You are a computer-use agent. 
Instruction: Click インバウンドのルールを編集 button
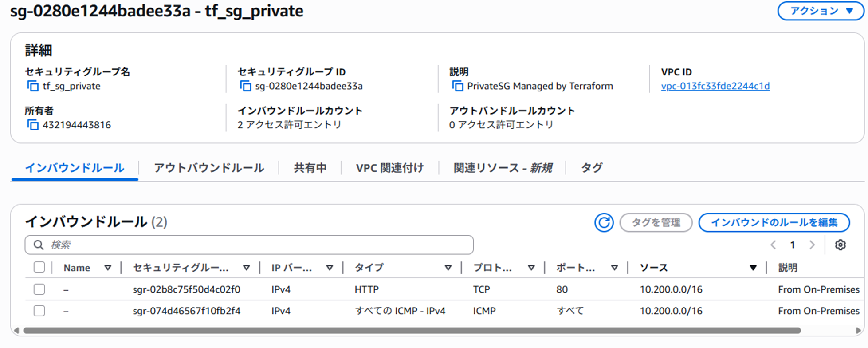[774, 222]
